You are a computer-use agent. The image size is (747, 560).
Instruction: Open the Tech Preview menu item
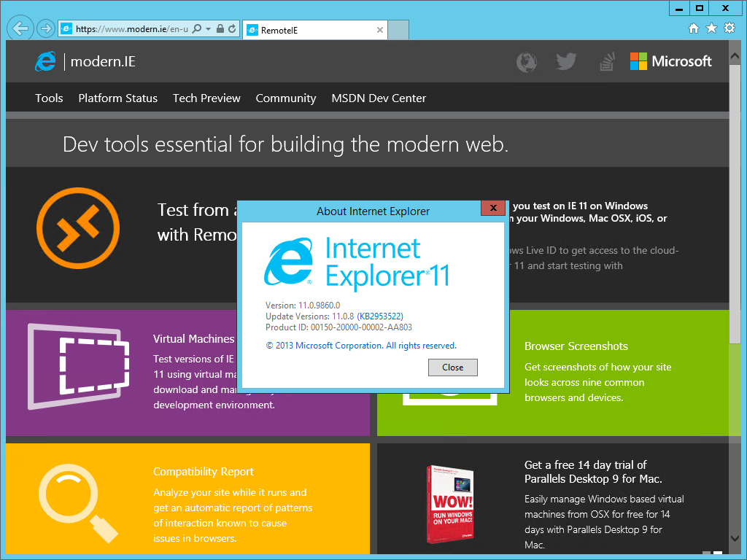tap(206, 98)
